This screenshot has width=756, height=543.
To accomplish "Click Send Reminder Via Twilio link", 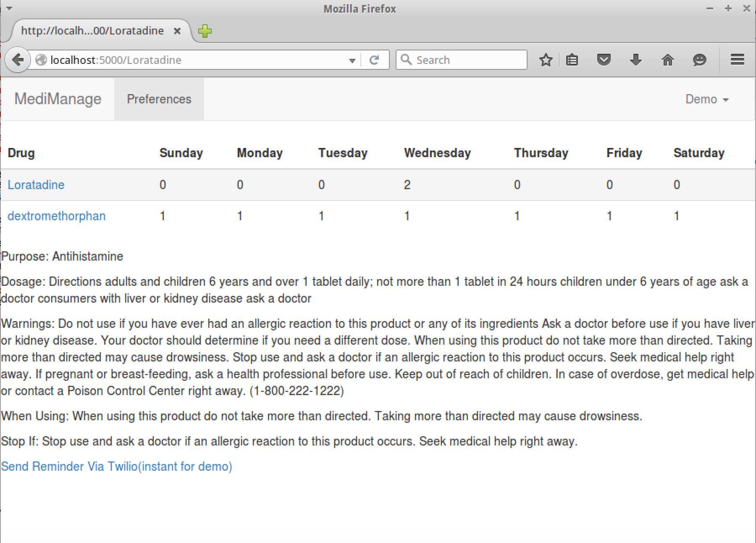I will [x=117, y=467].
